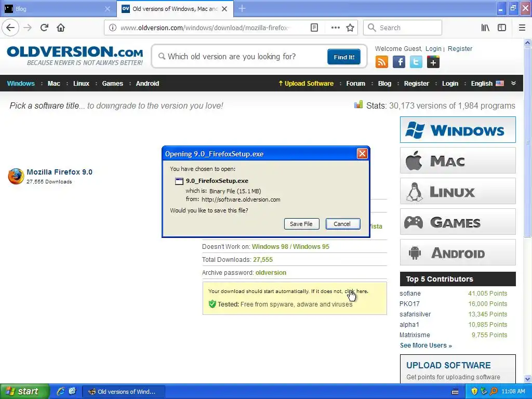Screen dimensions: 532x399
Task: Click the large LINUX category banner
Action: tap(458, 191)
